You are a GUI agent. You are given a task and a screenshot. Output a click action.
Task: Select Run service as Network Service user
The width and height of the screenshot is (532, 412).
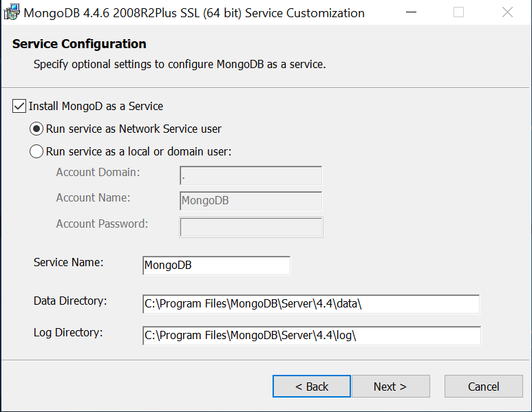36,129
